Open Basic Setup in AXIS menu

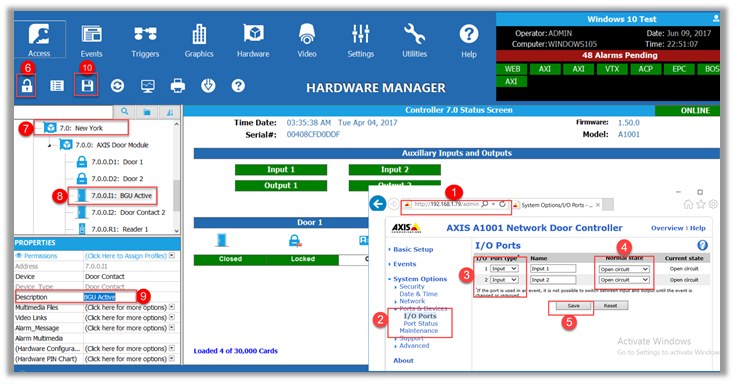413,250
